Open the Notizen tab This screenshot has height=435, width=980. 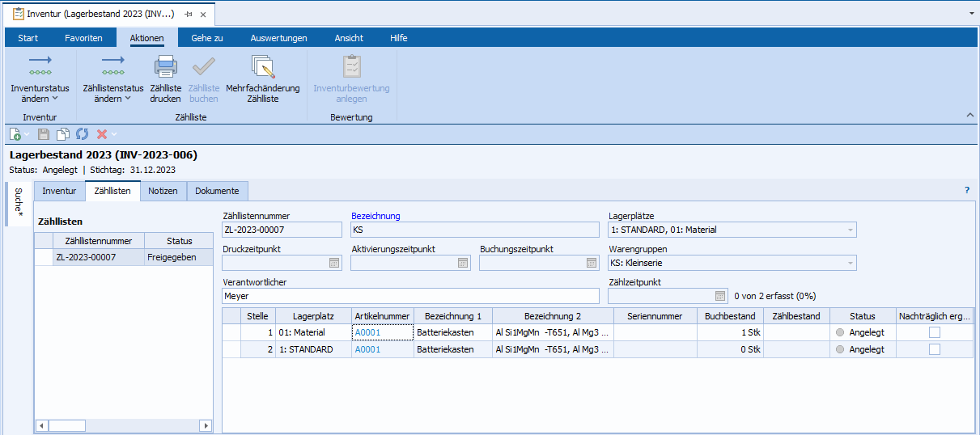point(163,191)
